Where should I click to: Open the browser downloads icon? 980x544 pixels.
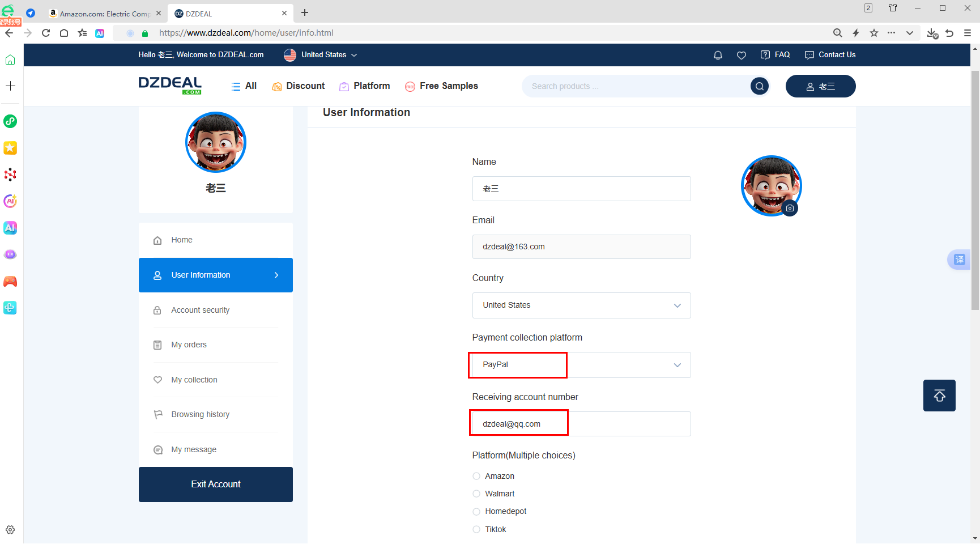point(932,33)
